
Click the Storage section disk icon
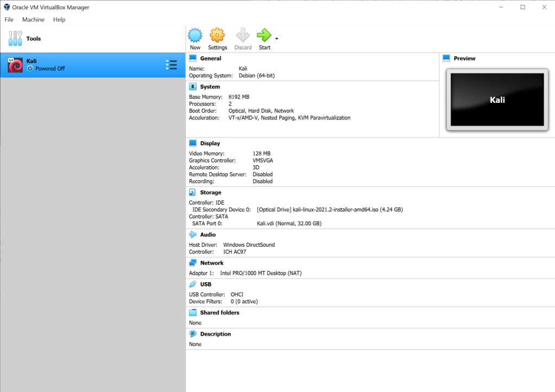click(192, 192)
